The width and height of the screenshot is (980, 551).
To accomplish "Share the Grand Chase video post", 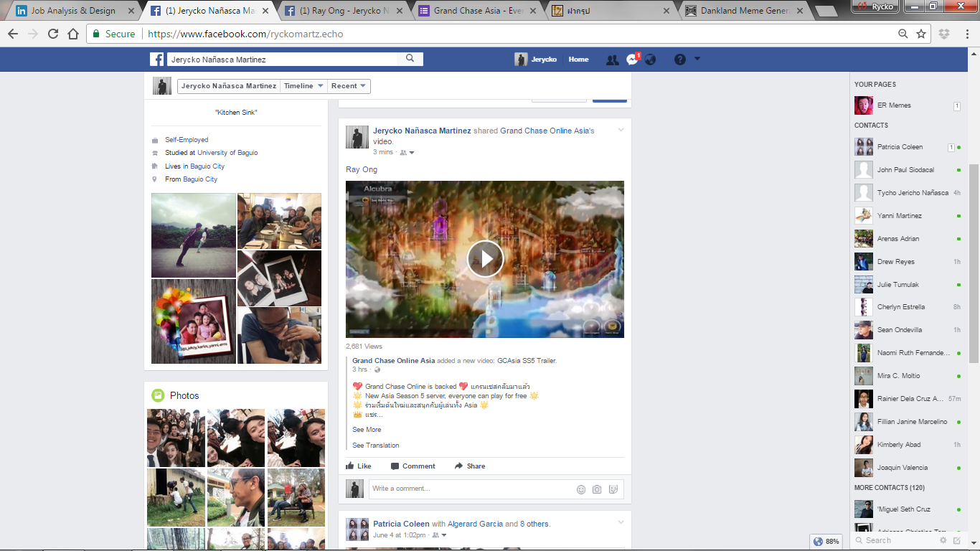I will (x=470, y=466).
